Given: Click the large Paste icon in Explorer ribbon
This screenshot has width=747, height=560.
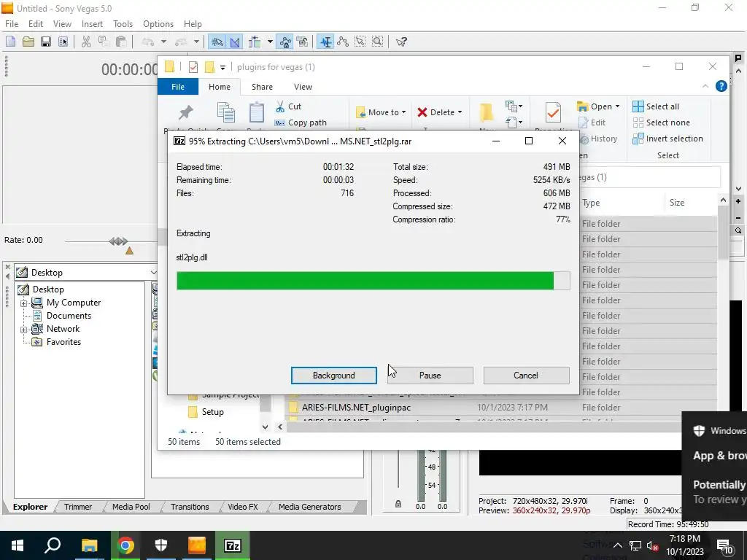Looking at the screenshot, I should tap(256, 112).
